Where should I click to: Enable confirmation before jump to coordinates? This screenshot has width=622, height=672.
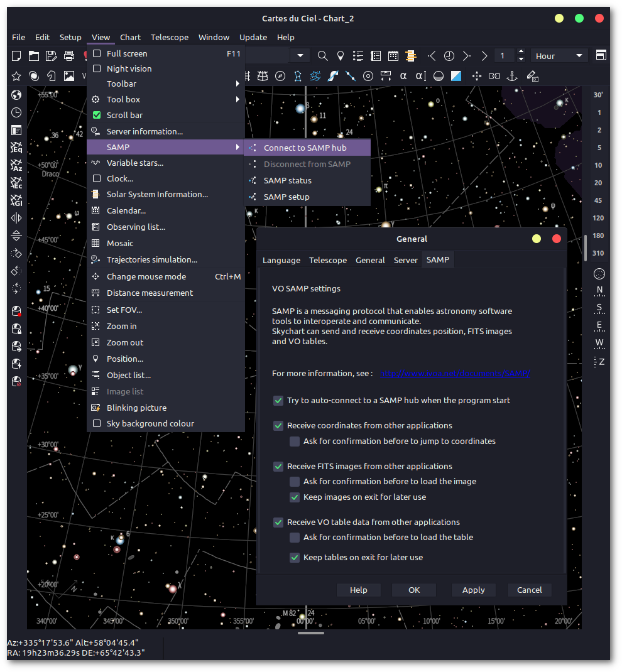point(295,442)
